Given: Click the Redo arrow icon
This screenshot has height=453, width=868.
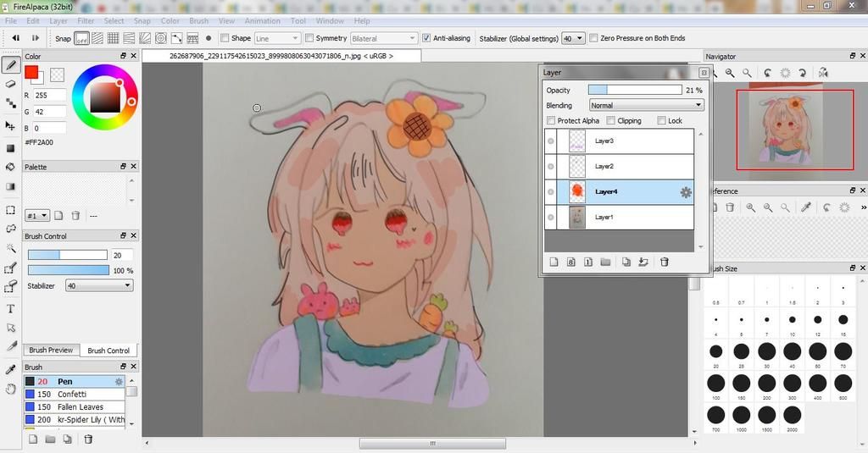Looking at the screenshot, I should click(x=36, y=38).
